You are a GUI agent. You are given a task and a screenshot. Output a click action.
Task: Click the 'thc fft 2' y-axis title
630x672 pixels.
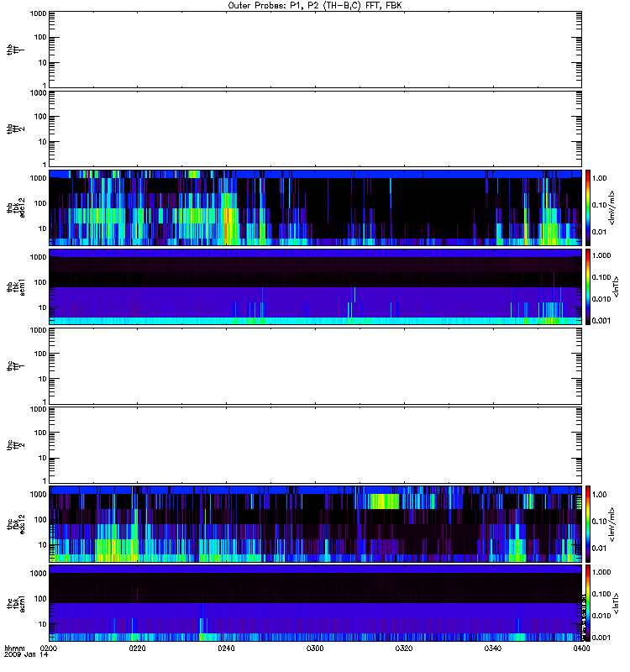[15, 445]
